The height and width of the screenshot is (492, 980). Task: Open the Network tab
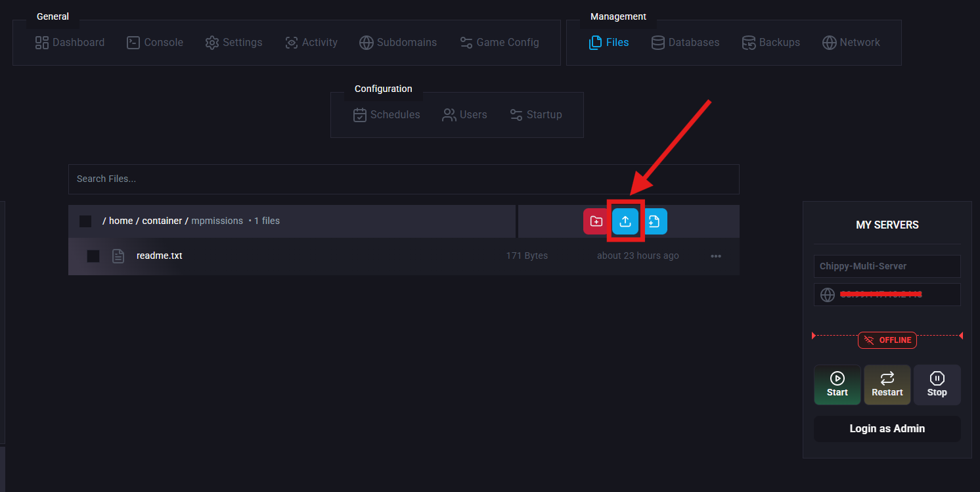click(x=851, y=43)
